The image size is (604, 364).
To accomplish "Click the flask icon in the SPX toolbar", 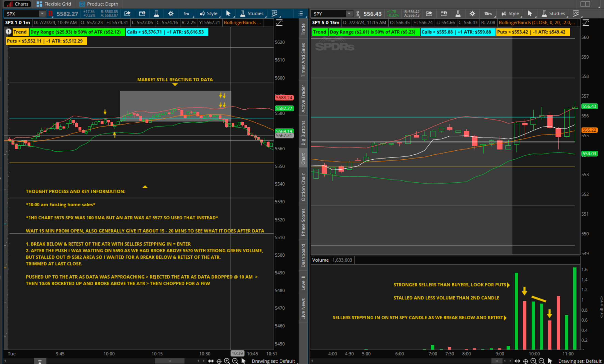I will (x=156, y=14).
